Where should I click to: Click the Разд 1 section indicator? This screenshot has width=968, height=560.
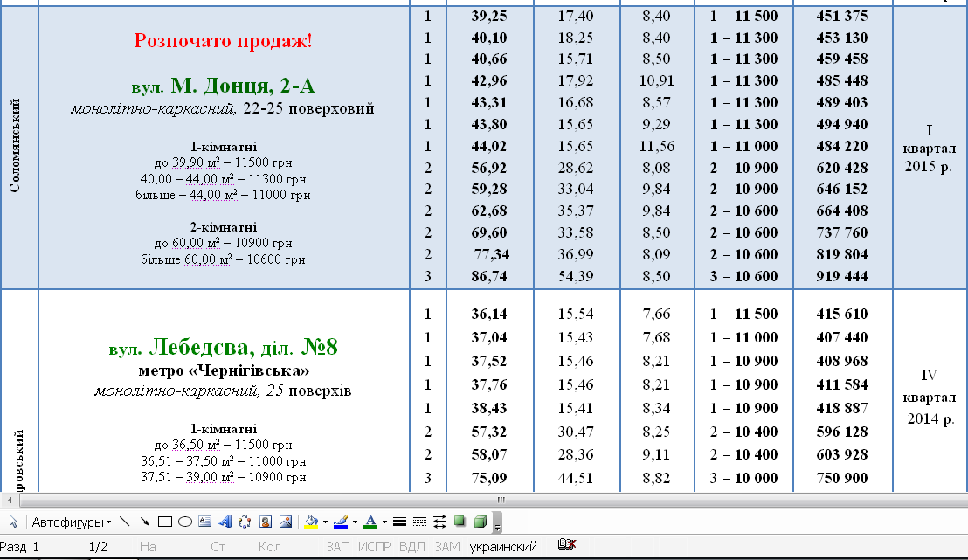pos(20,546)
